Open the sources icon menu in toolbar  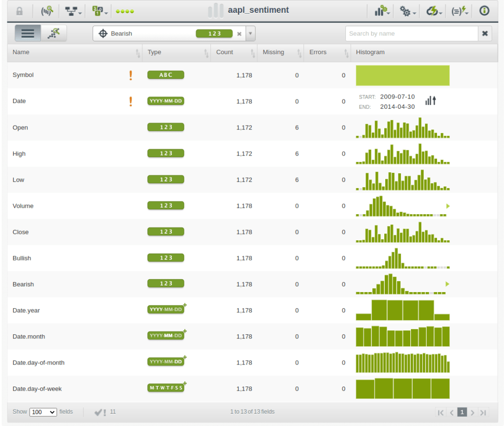click(46, 11)
